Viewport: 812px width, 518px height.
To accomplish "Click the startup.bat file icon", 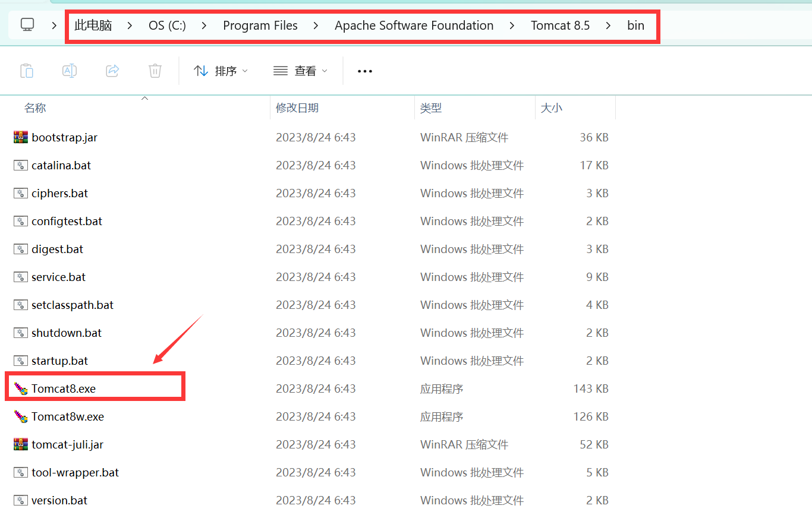I will pos(21,361).
